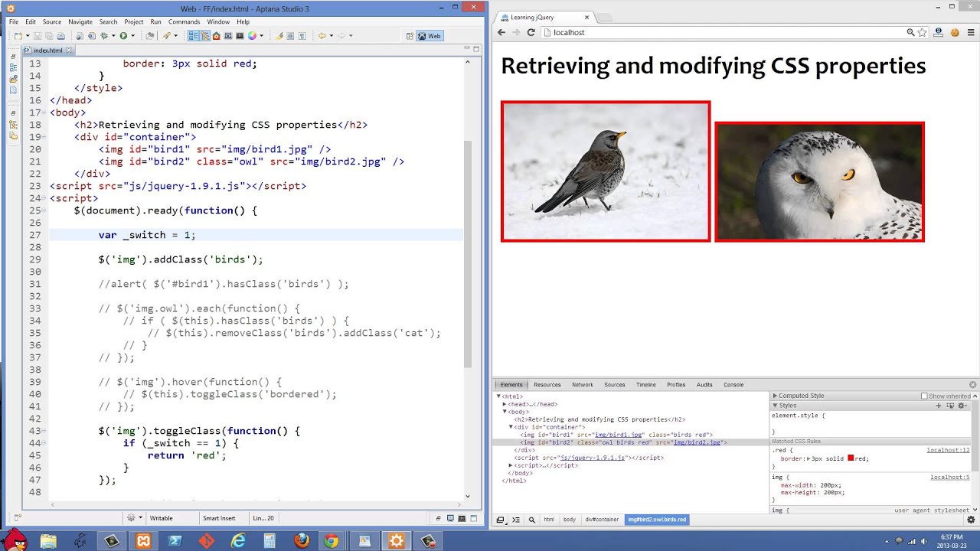Switch to the Console tab in DevTools
Screen dimensions: 980x551
733,385
